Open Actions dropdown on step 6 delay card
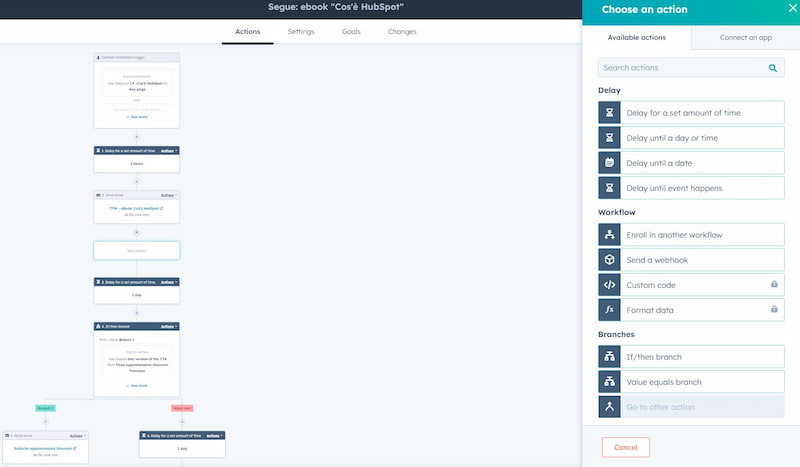Image resolution: width=800 pixels, height=467 pixels. [x=214, y=435]
